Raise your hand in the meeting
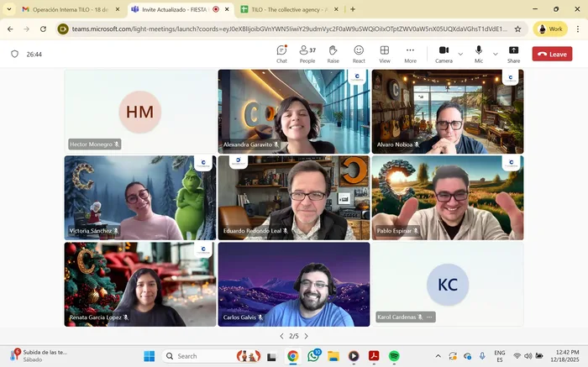This screenshot has width=588, height=367. point(333,54)
